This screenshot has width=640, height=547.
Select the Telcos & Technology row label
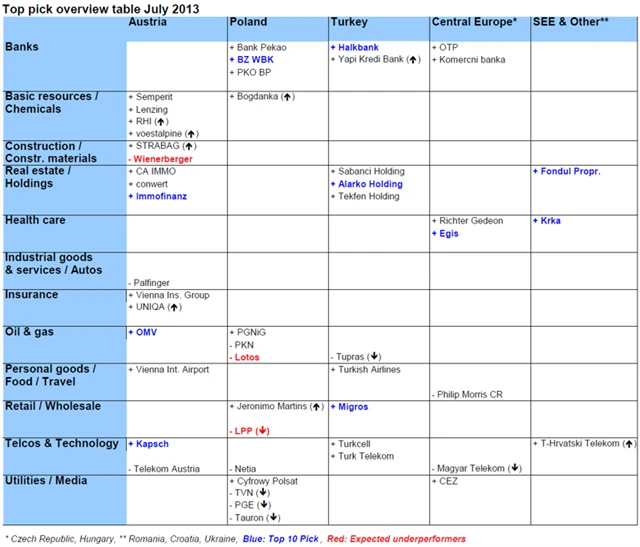[x=62, y=443]
